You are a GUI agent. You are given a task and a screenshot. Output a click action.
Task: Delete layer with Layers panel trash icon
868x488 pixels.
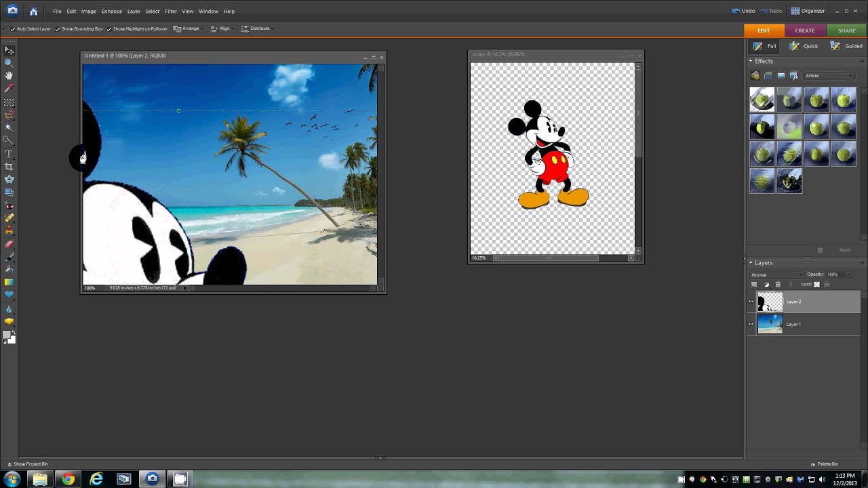[778, 285]
